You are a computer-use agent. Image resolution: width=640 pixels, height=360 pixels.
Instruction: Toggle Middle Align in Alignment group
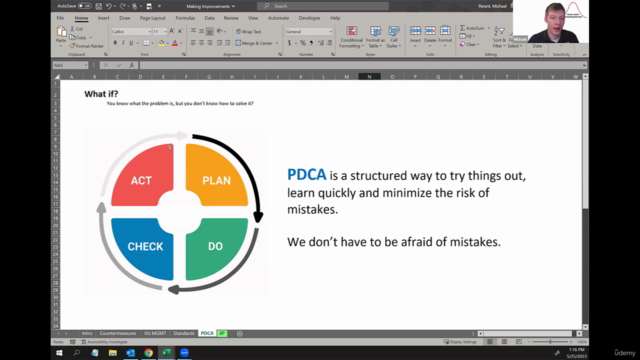202,31
